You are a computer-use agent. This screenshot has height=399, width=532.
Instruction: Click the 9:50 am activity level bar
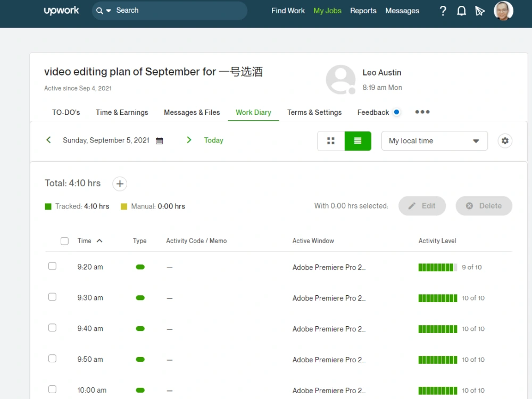(x=438, y=360)
